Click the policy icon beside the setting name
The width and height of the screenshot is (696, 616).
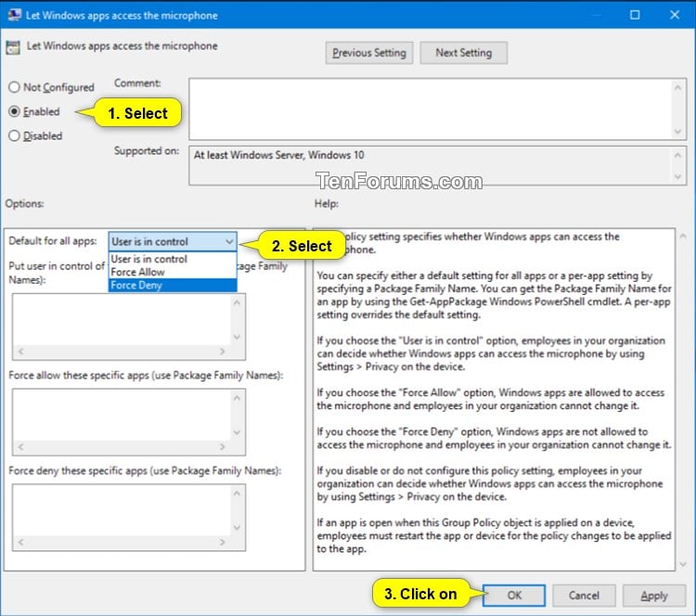pyautogui.click(x=13, y=47)
